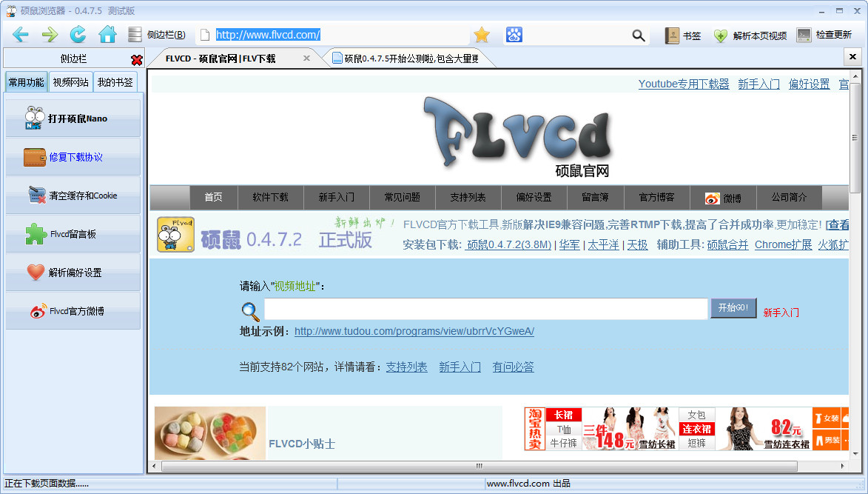Click the 硕鼠 mouse mascot banner icon
Viewport: 868px width, 494px height.
175,234
